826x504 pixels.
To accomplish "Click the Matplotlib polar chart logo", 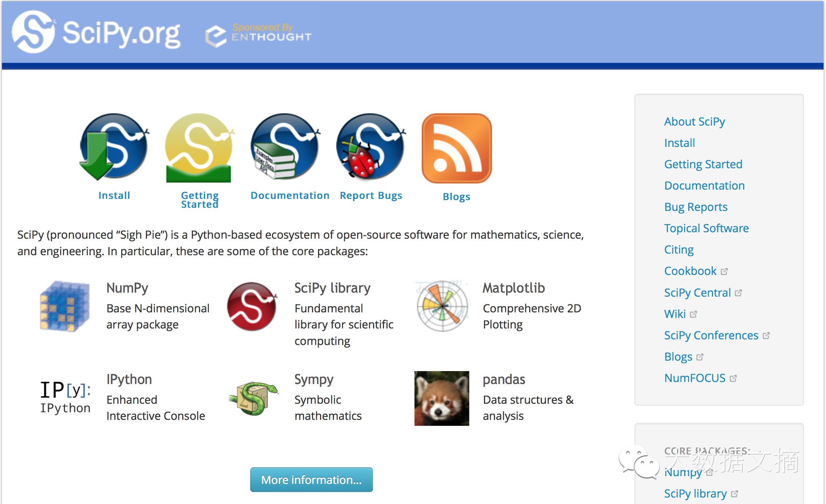I will pyautogui.click(x=442, y=306).
